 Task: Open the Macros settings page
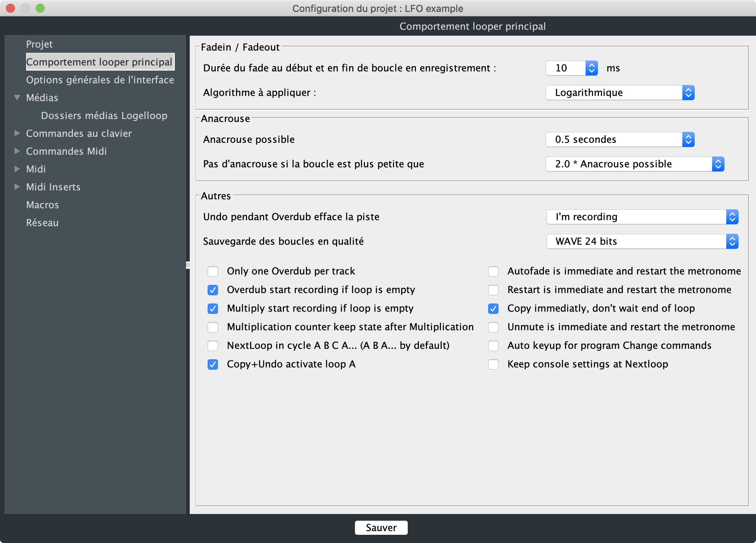(42, 205)
